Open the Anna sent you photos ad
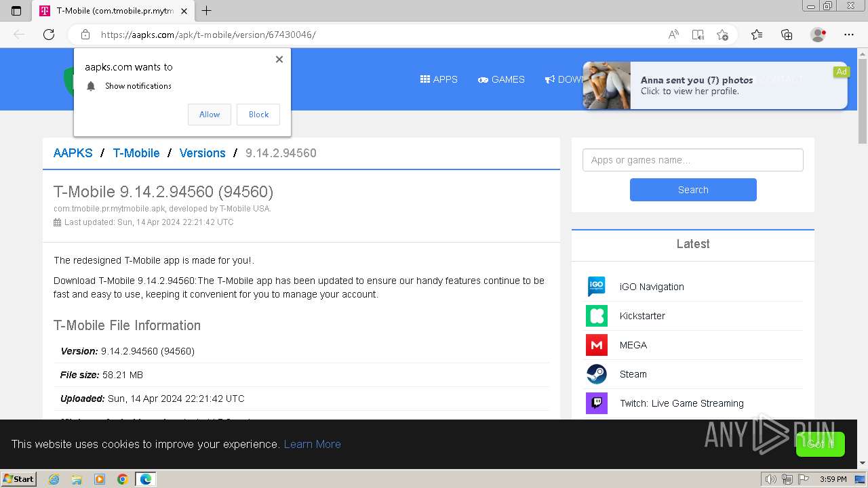The image size is (868, 488). (x=715, y=85)
